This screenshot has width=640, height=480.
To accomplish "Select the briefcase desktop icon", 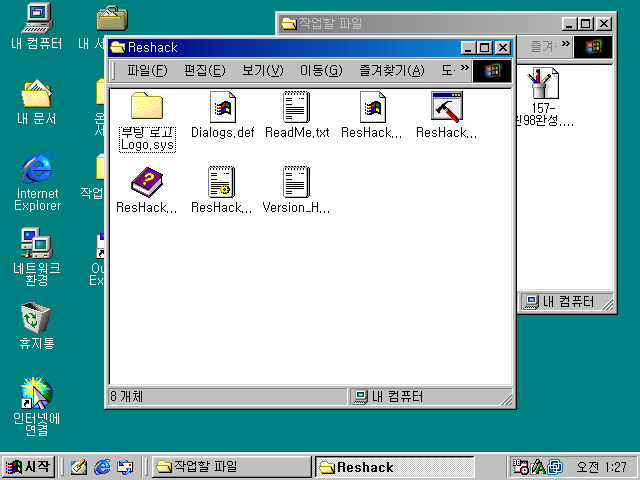I will 112,18.
